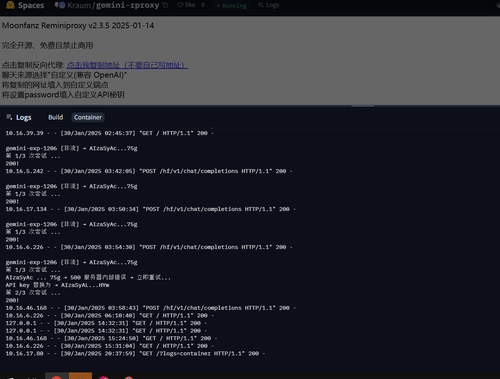Select the 15:24:50 GET log line

(111, 338)
